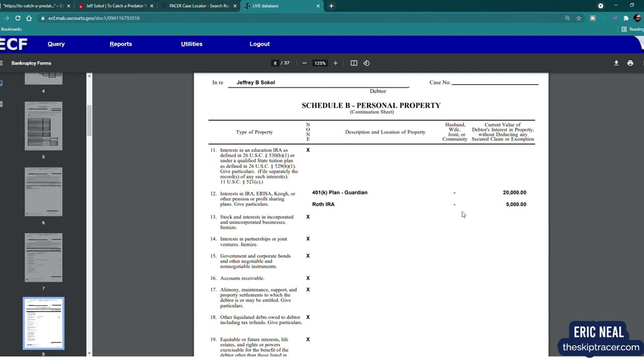Edit the PDF page number field
The image size is (644, 362).
coord(275,63)
